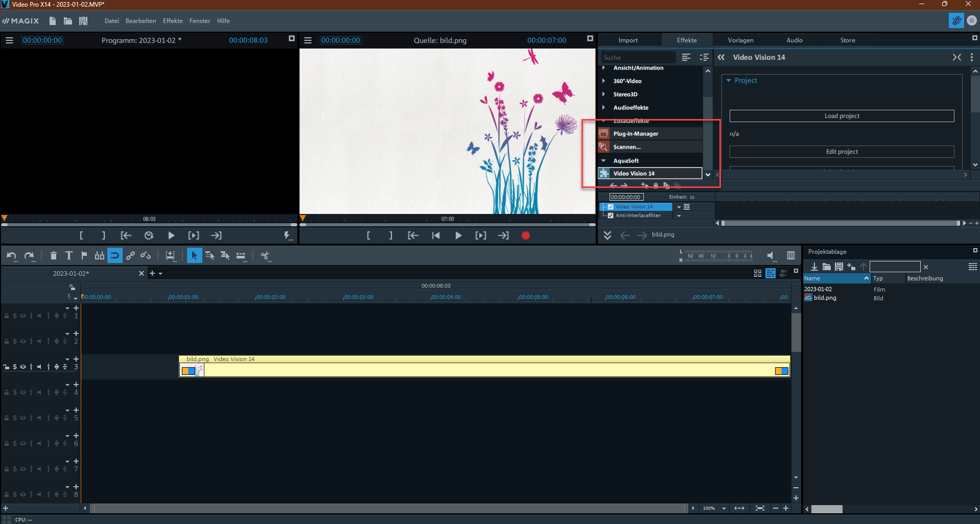Open the audio mixer icon

(791, 256)
